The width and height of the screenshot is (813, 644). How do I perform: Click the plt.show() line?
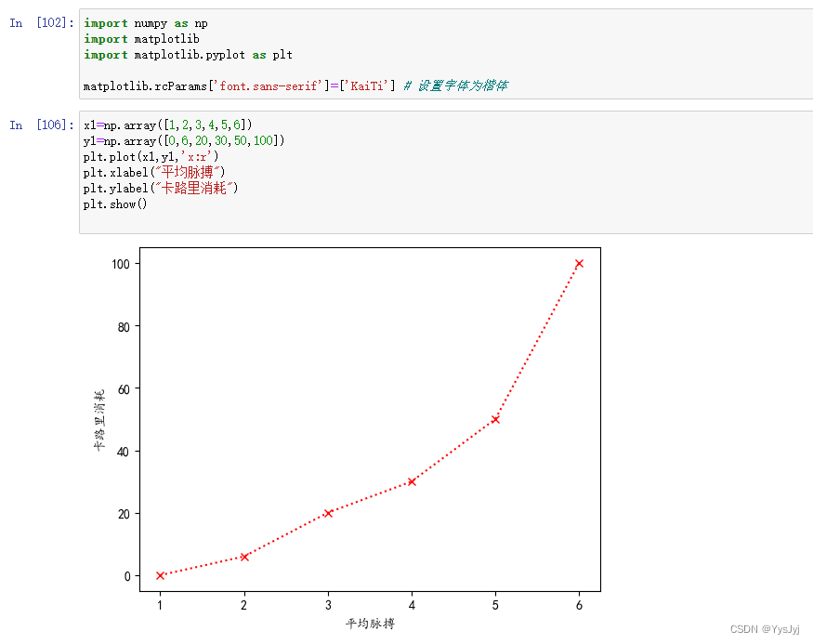pos(115,204)
